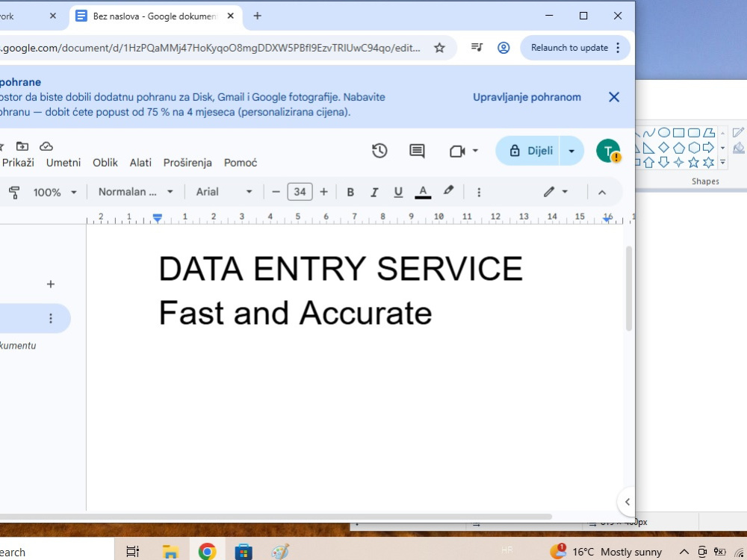Select the Right arrow shape in Paint
The image size is (747, 560).
pyautogui.click(x=709, y=148)
